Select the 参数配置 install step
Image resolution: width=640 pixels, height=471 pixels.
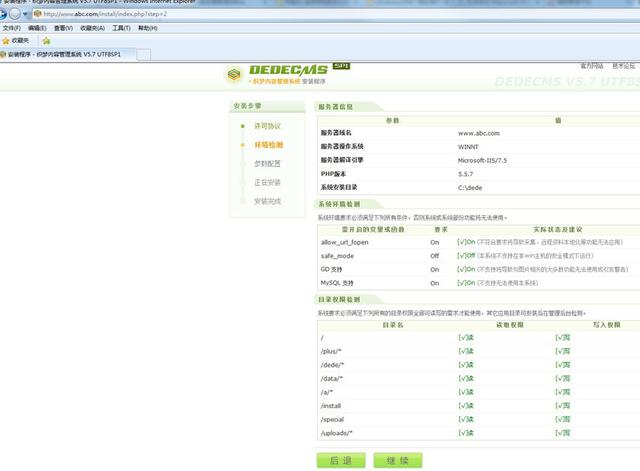click(x=267, y=164)
